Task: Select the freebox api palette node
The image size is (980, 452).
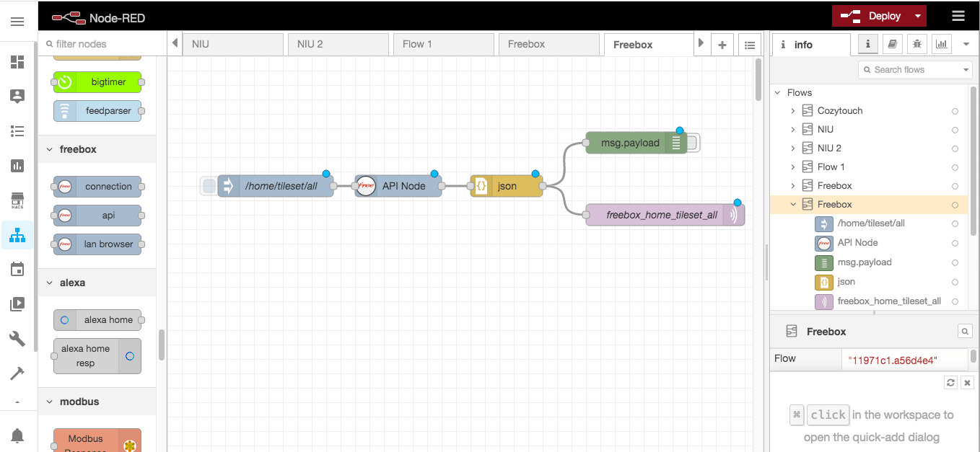Action: click(x=97, y=216)
